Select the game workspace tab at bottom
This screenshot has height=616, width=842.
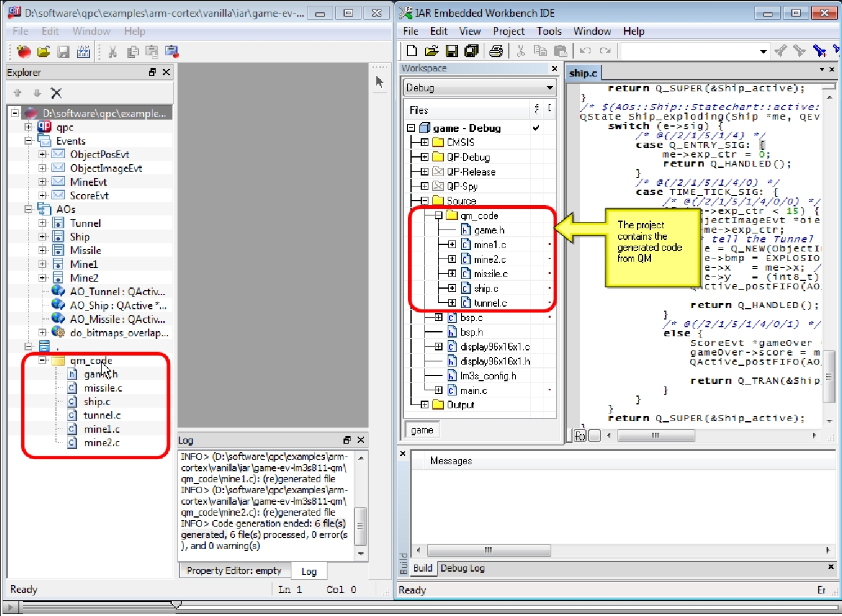pyautogui.click(x=422, y=430)
